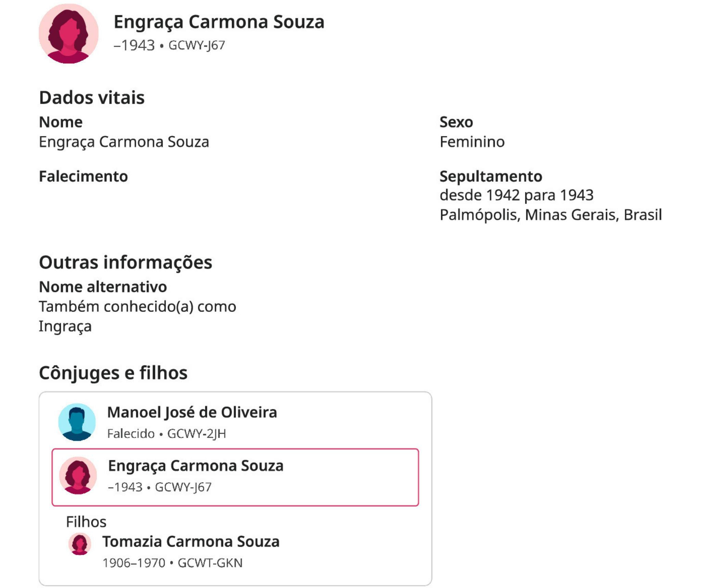701x588 pixels.
Task: Click Tomazia's ID GCWT-GKN
Action: 210,563
